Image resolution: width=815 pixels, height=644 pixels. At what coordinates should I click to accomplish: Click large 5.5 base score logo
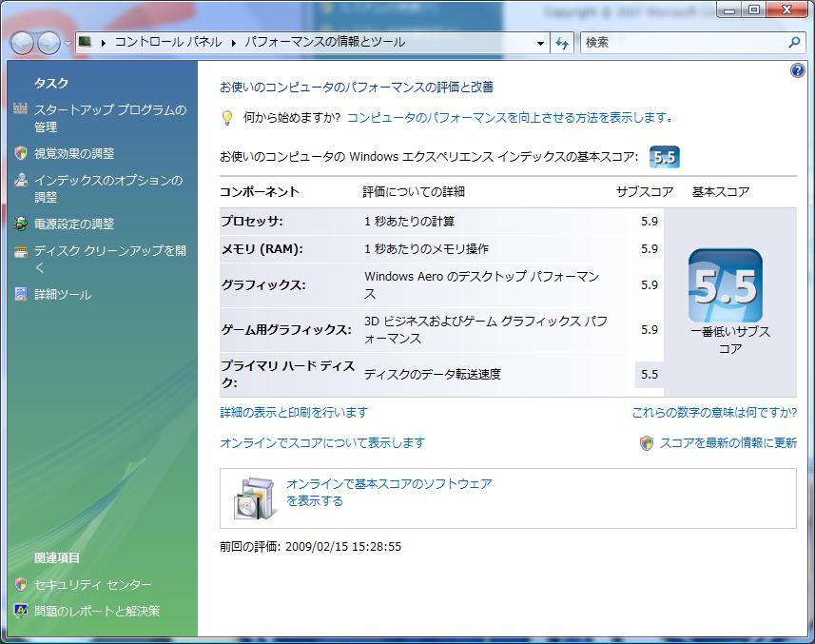(x=726, y=285)
